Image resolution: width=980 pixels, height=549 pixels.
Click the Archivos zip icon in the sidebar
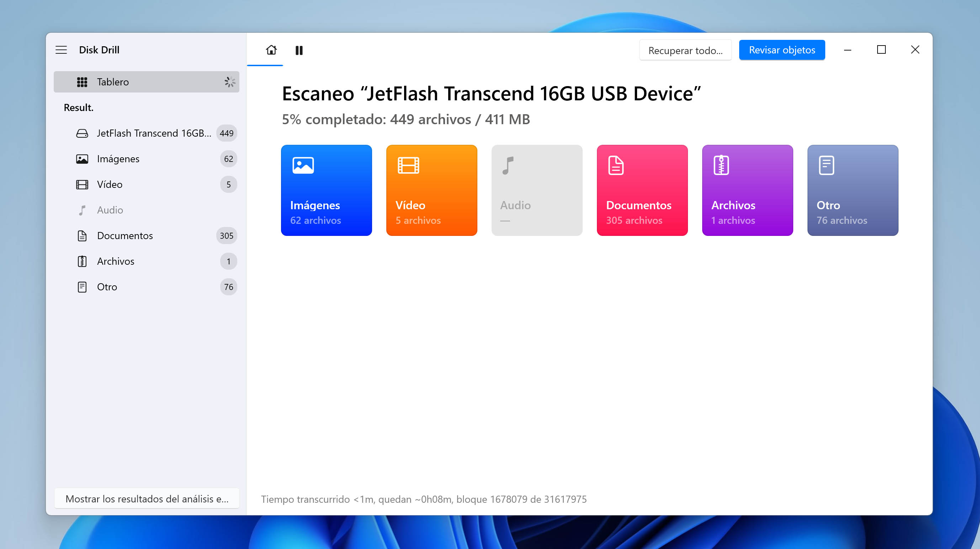pos(82,262)
